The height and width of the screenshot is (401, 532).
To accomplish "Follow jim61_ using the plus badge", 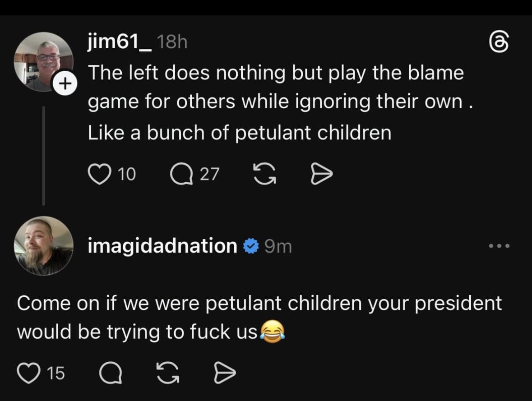I will (x=64, y=83).
